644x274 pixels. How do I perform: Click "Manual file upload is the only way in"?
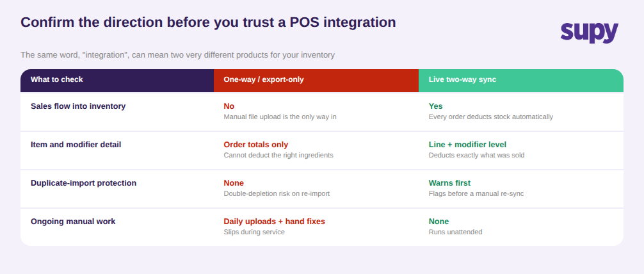coord(280,117)
